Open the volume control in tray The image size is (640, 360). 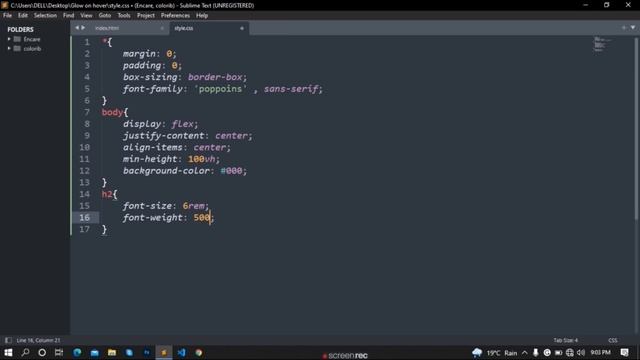(x=581, y=353)
